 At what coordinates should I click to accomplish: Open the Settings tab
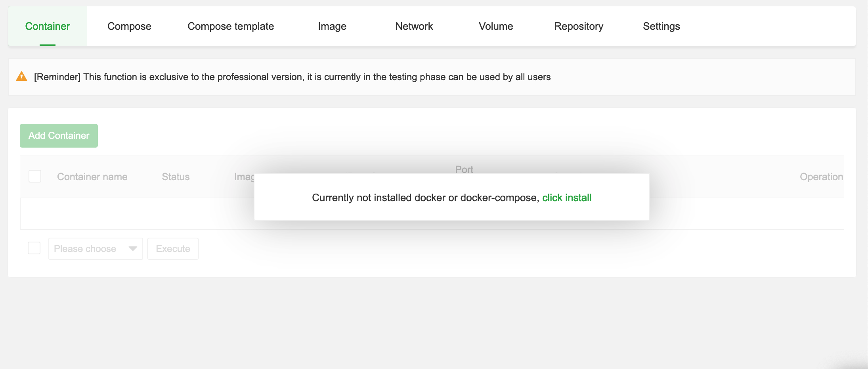[x=661, y=26]
